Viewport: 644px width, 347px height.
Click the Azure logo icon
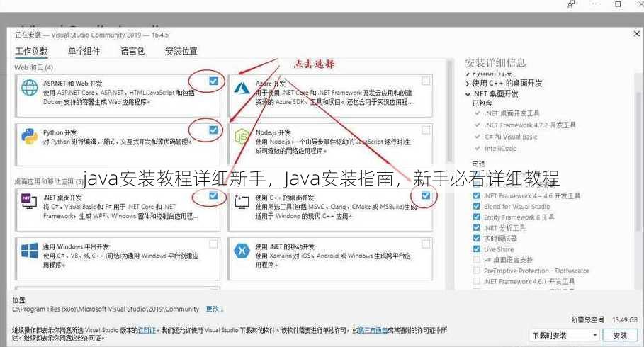point(242,88)
